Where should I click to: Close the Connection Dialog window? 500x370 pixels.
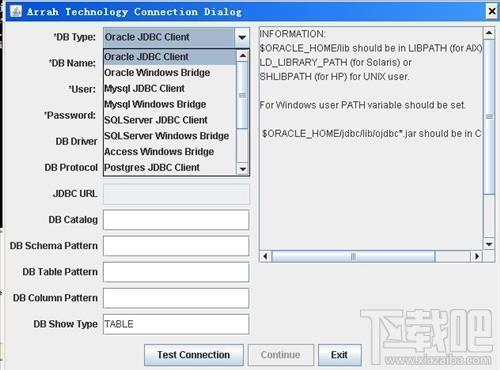point(492,12)
